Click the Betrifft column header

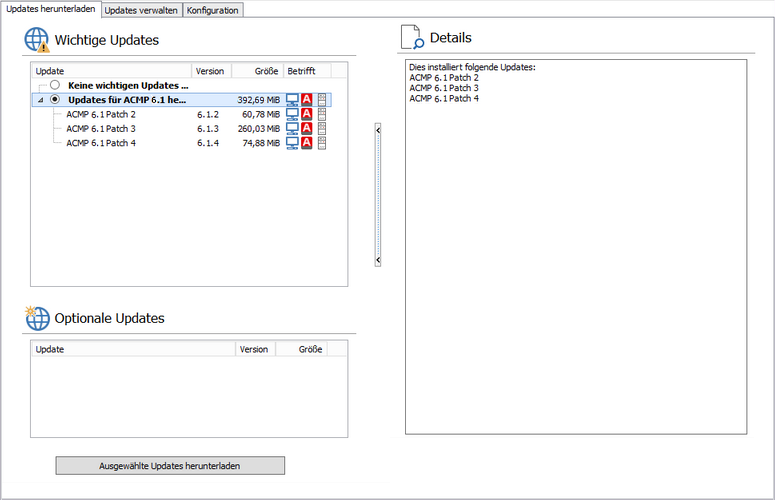(307, 71)
